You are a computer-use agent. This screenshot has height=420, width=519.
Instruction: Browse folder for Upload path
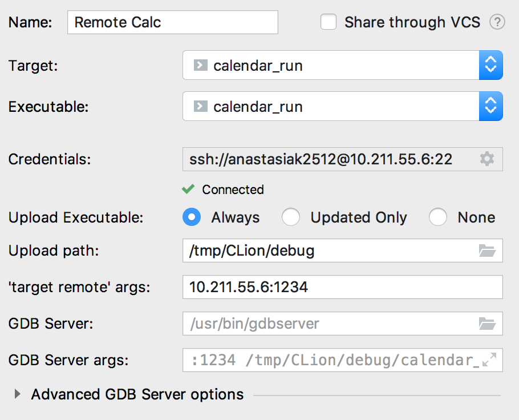tap(487, 251)
